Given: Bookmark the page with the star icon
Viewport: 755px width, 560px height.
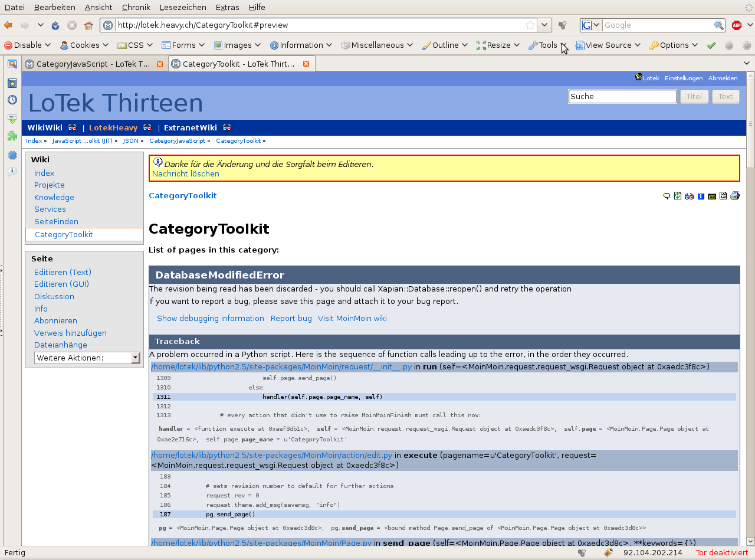Looking at the screenshot, I should (530, 25).
